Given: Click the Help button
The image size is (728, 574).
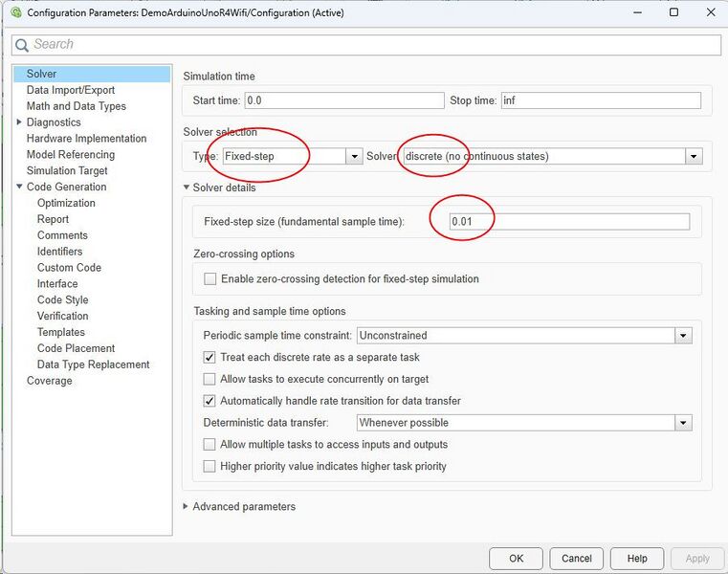Looking at the screenshot, I should [x=637, y=558].
